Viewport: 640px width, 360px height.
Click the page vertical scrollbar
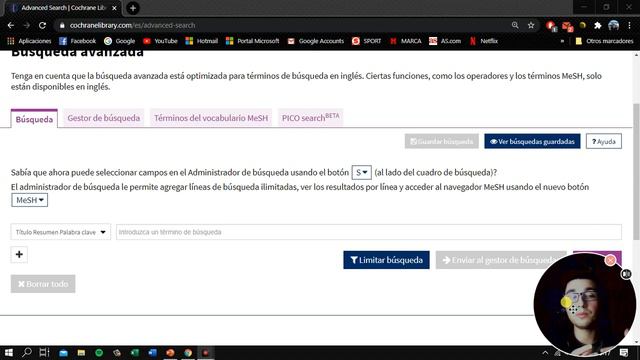tap(636, 171)
